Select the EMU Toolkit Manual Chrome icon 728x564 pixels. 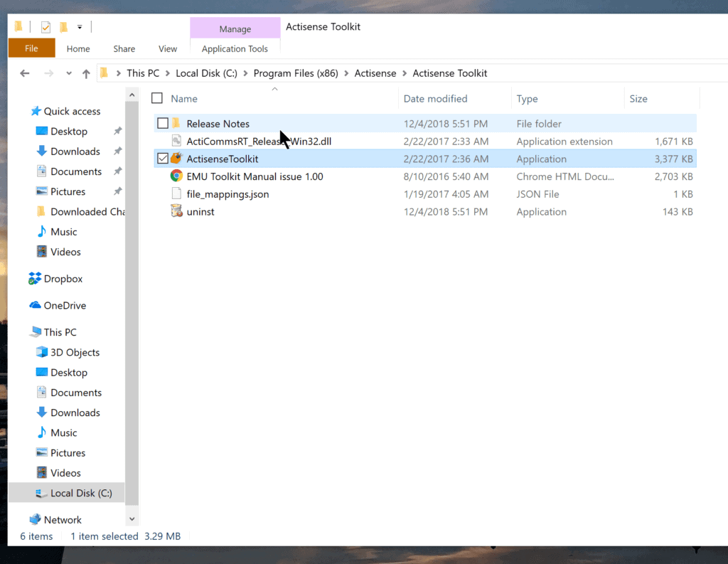click(x=176, y=176)
